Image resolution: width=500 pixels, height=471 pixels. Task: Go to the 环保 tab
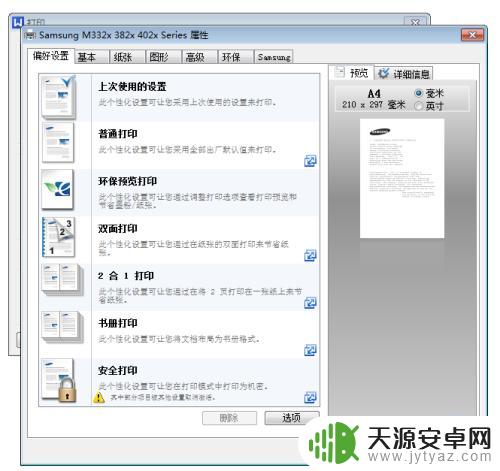(236, 57)
